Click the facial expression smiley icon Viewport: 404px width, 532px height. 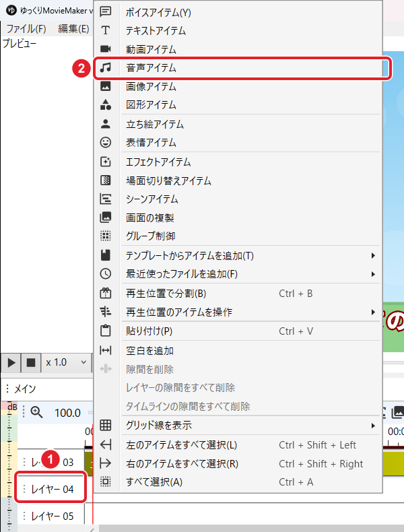(106, 142)
